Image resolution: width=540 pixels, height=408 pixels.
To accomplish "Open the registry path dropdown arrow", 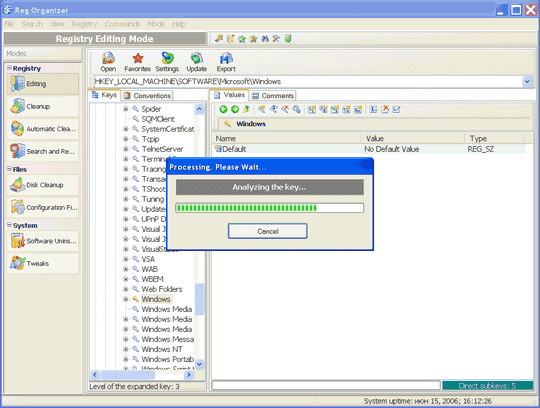I will coord(527,82).
